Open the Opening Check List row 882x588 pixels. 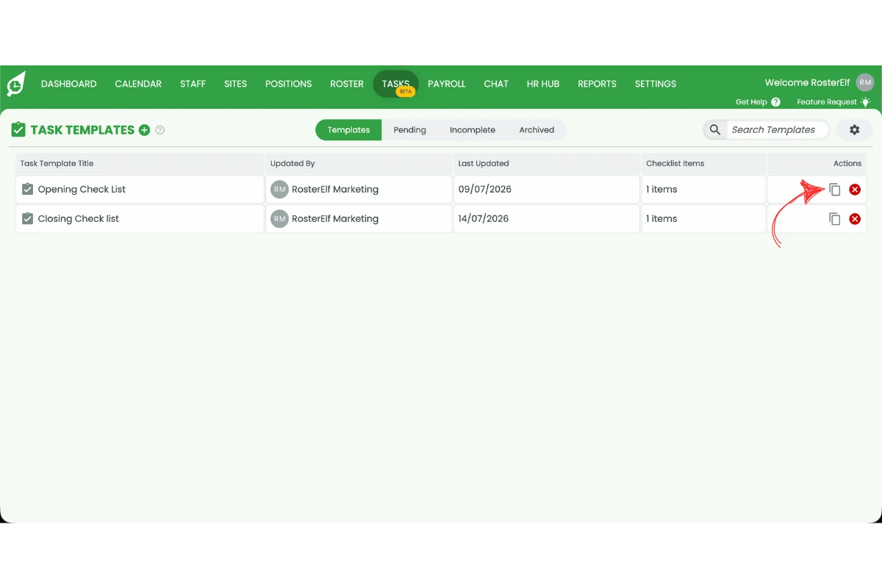(x=441, y=190)
